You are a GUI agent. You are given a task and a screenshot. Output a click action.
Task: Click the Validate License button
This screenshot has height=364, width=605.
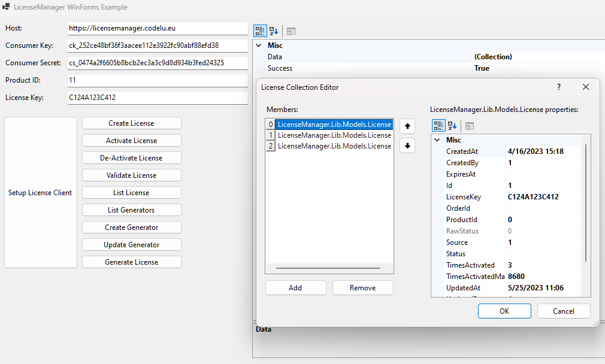[x=132, y=175]
